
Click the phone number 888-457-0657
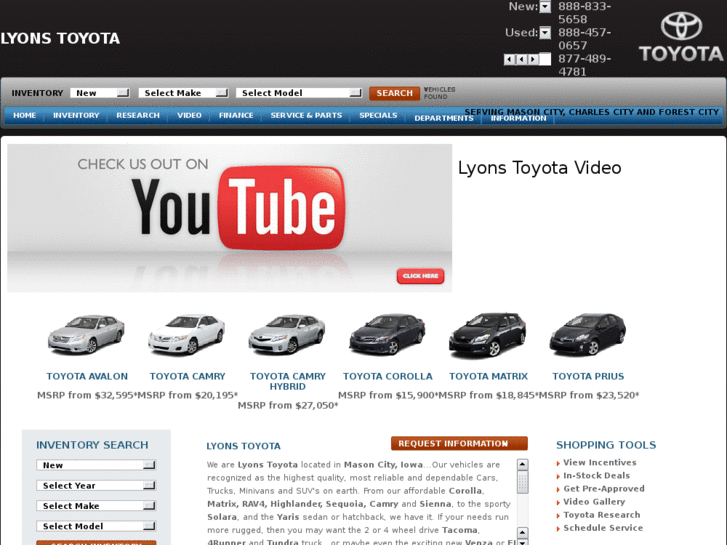(x=584, y=39)
